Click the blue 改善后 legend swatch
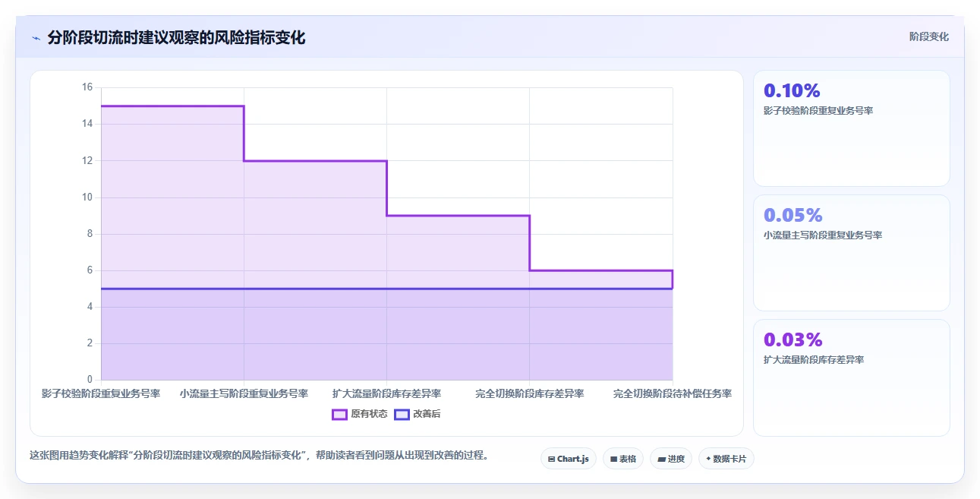Viewport: 980px width, 499px height. click(x=402, y=414)
